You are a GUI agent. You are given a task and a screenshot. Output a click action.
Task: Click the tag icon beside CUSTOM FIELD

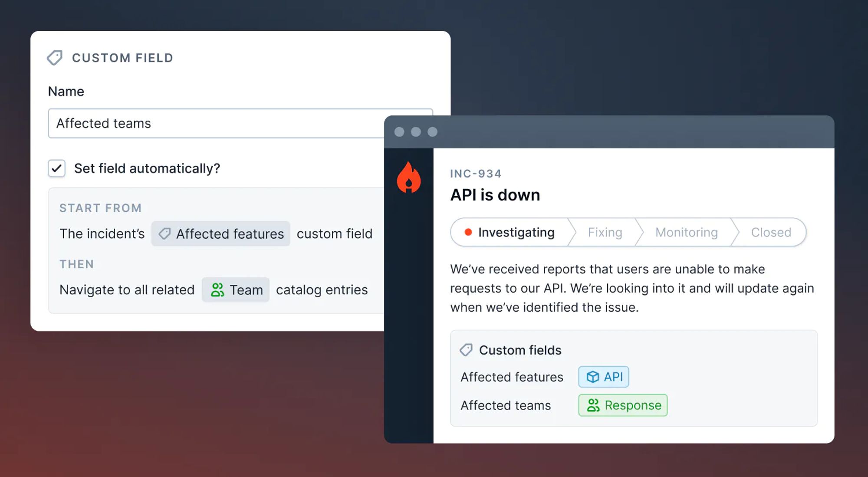pyautogui.click(x=55, y=58)
